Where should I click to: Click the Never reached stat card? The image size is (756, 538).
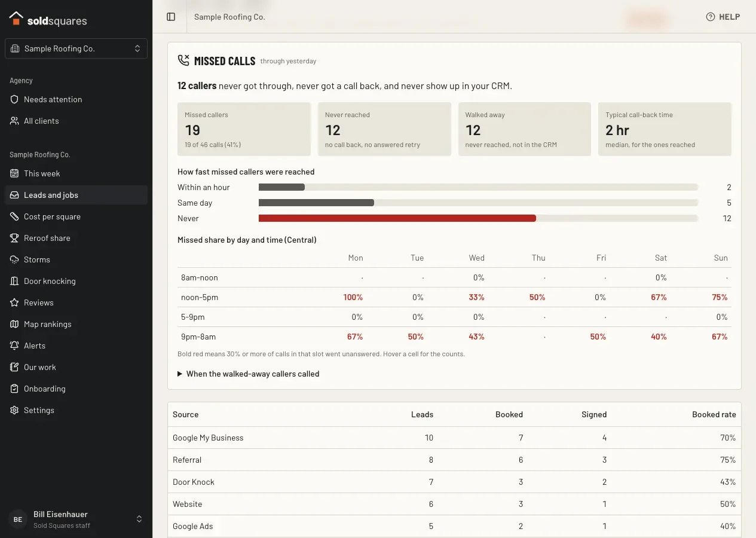384,129
